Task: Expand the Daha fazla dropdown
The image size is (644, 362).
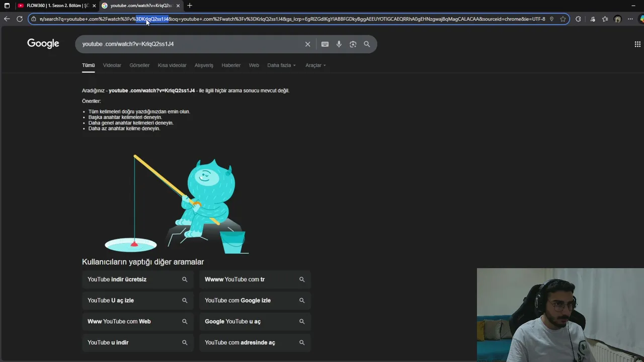Action: tap(281, 65)
